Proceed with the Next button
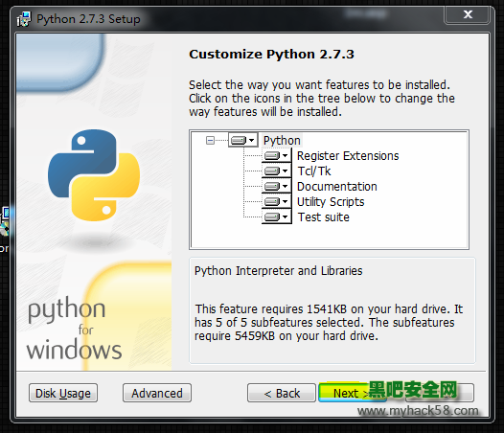 point(352,393)
